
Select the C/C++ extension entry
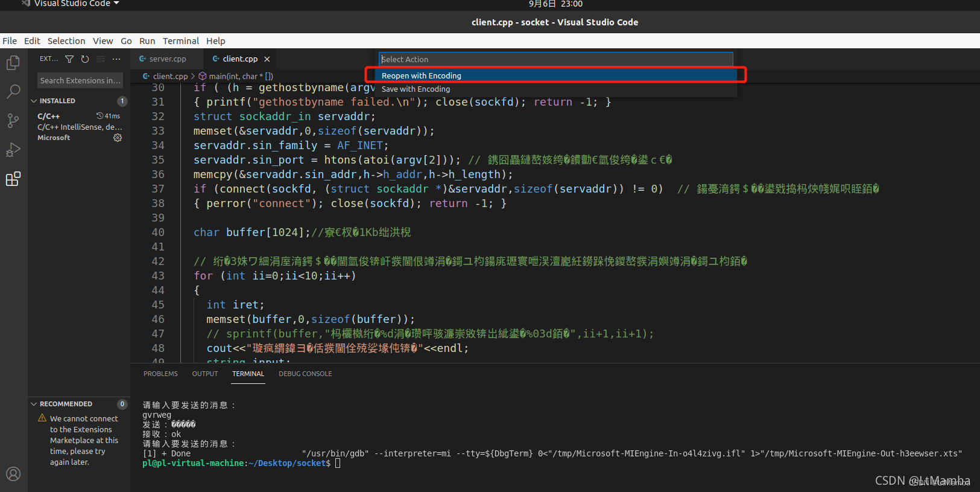pyautogui.click(x=79, y=127)
